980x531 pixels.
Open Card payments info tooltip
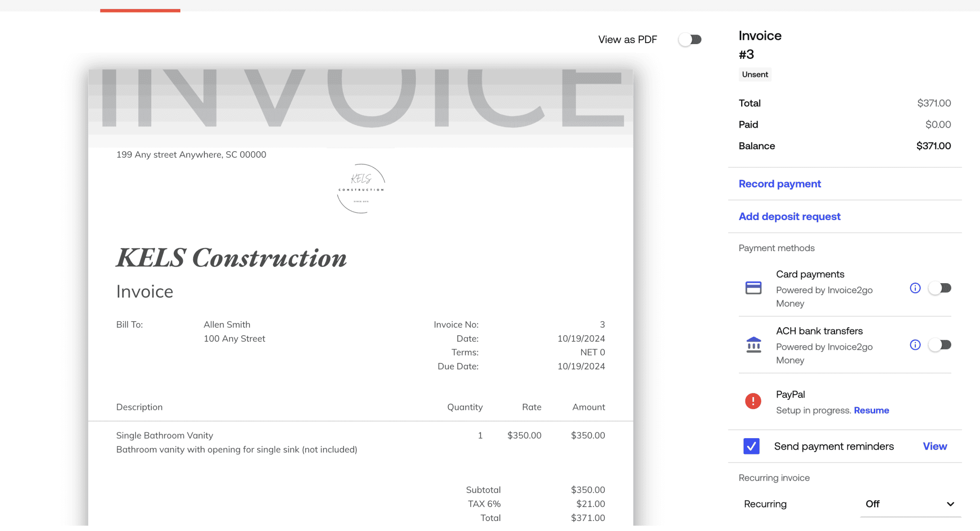[915, 288]
